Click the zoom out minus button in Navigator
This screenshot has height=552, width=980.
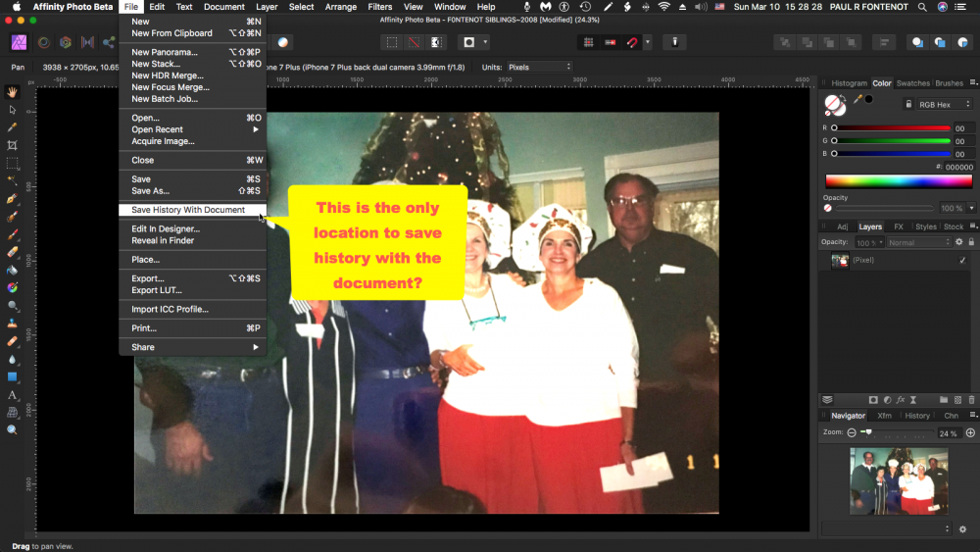[x=852, y=432]
